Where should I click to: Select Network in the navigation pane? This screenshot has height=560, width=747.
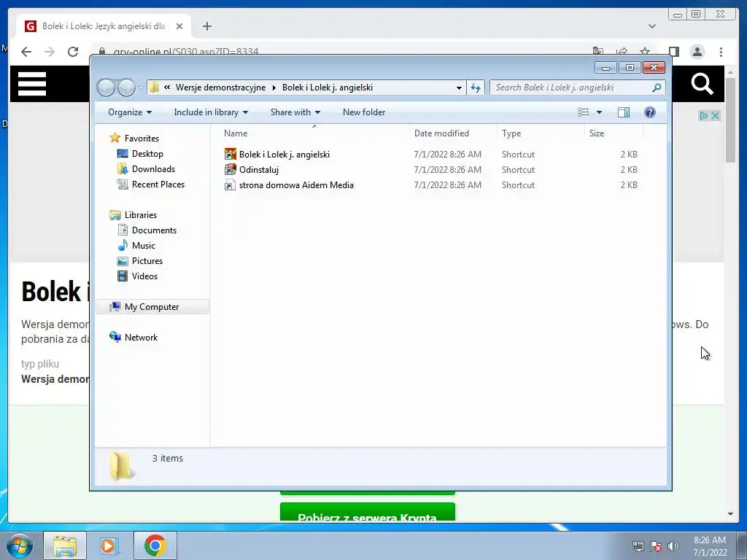tap(141, 337)
